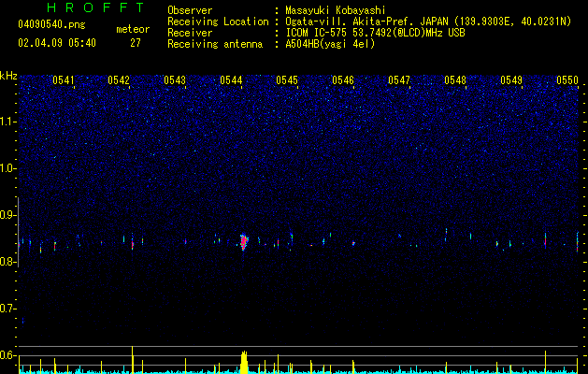The width and height of the screenshot is (588, 374).
Task: Click the 0.9 kHz axis label
Action: point(7,215)
